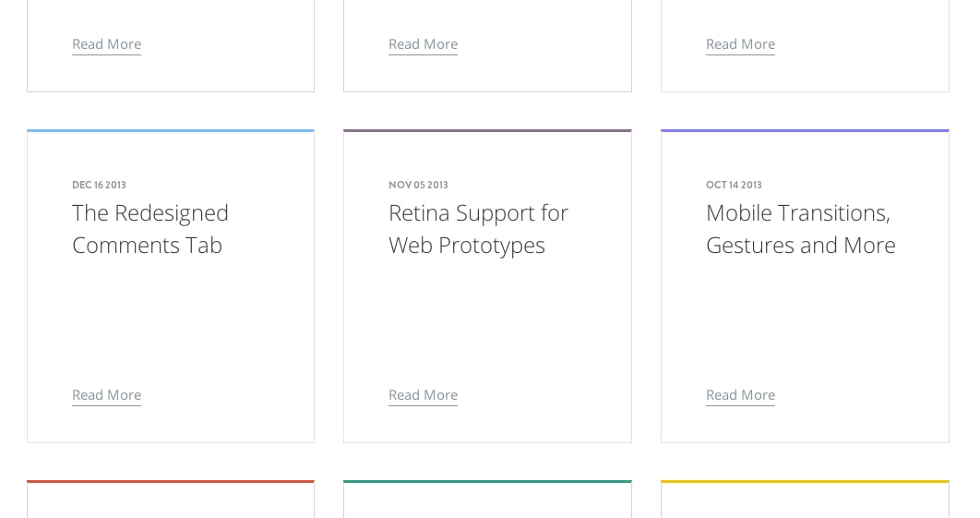Click the NOV 05 2013 date label
The image size is (980, 518).
click(418, 185)
